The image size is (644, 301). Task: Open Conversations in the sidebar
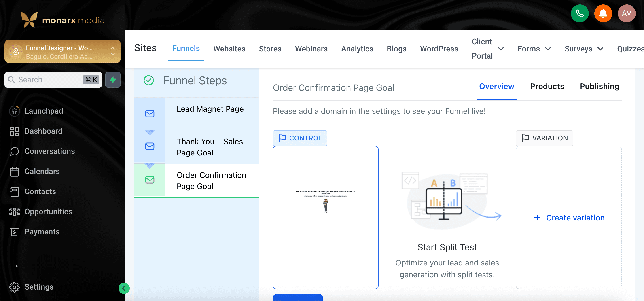coord(49,151)
